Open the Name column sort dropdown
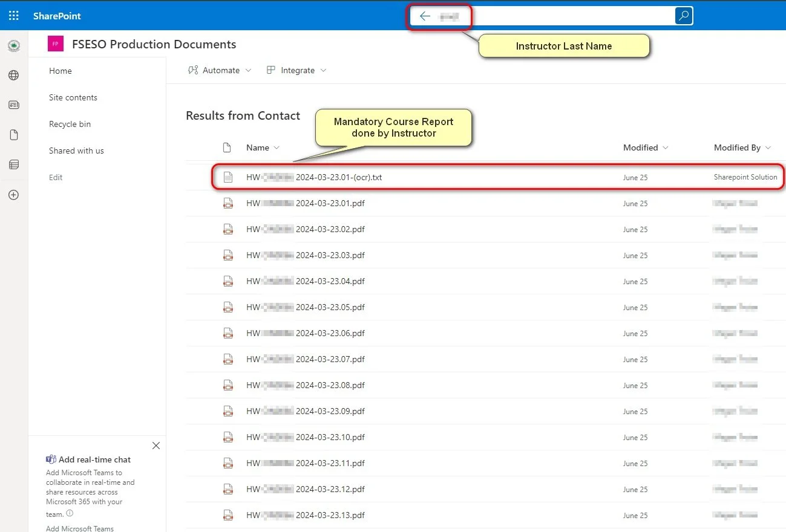 (x=276, y=148)
